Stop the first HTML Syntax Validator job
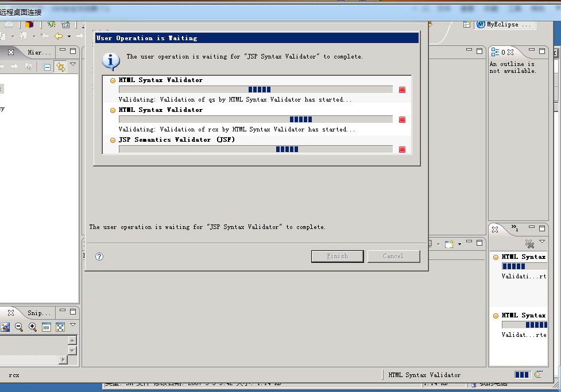 (402, 90)
